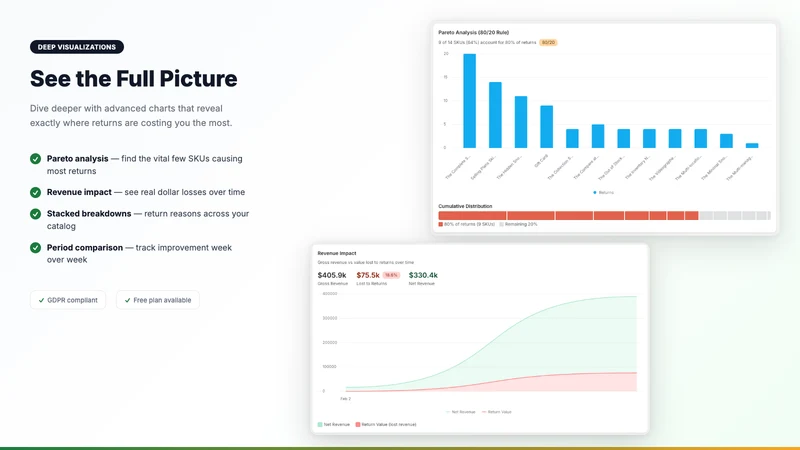This screenshot has width=800, height=450.
Task: Click the '$330.4k' Net Revenue value
Action: click(423, 275)
